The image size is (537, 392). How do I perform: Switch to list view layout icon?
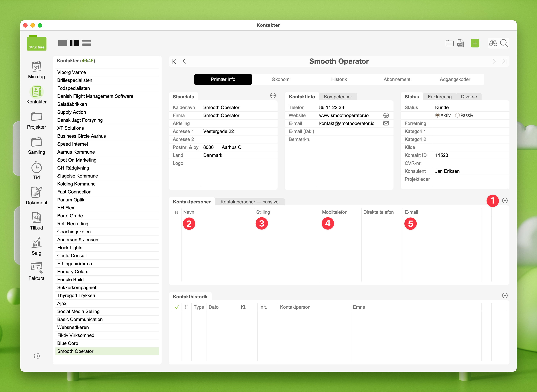(x=87, y=43)
